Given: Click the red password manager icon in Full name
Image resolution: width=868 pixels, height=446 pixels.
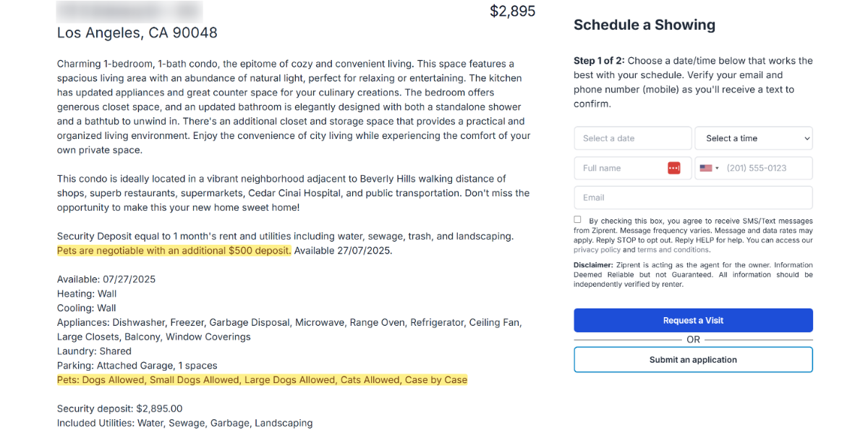Looking at the screenshot, I should click(673, 168).
